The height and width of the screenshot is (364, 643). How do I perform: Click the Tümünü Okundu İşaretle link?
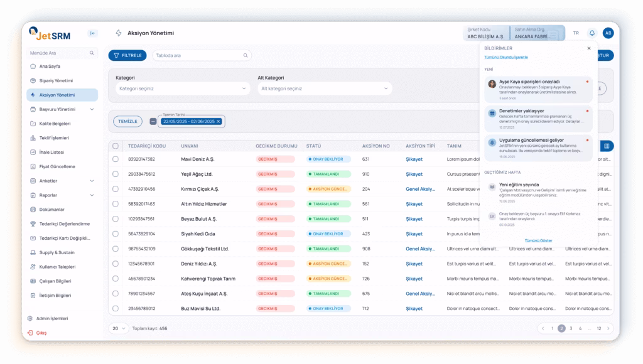(506, 57)
